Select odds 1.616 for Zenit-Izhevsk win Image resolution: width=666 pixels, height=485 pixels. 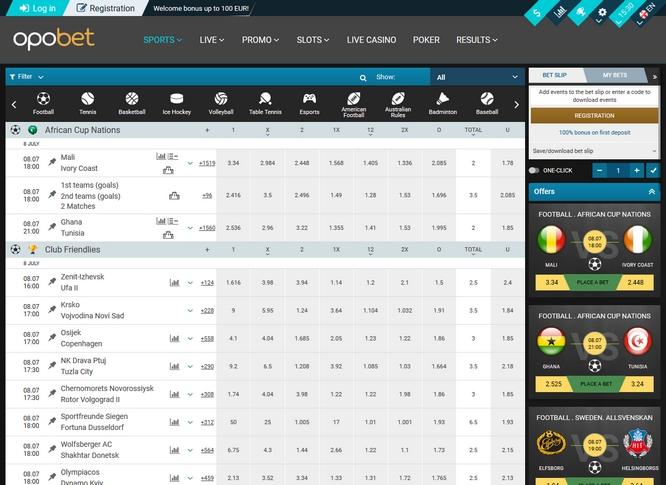(x=233, y=282)
